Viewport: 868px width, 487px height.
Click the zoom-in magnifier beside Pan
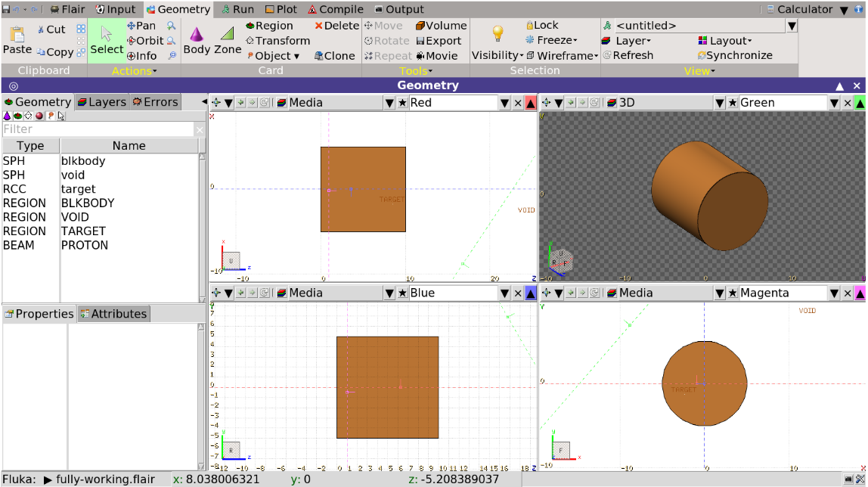pyautogui.click(x=171, y=26)
